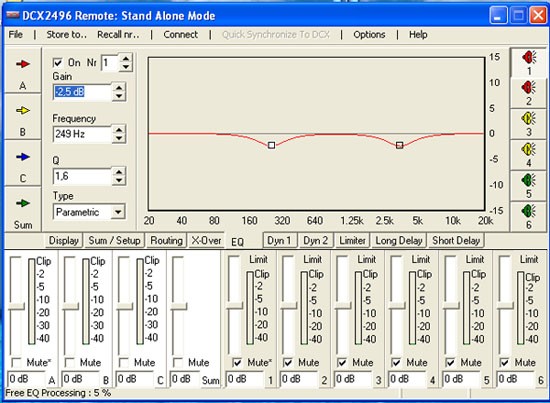Open the Store to.. menu
This screenshot has width=550, height=403.
coord(67,34)
